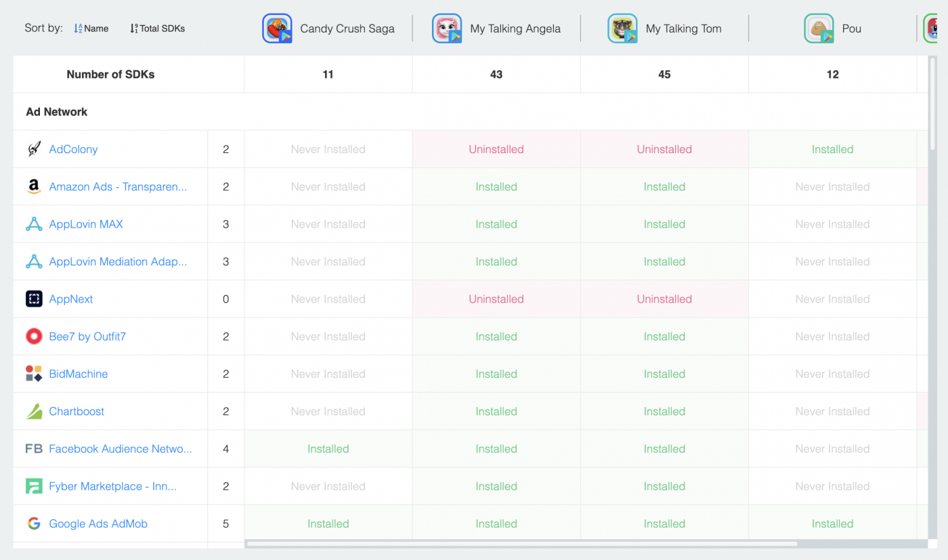Click the AppLovin MAX logo icon

click(x=33, y=223)
